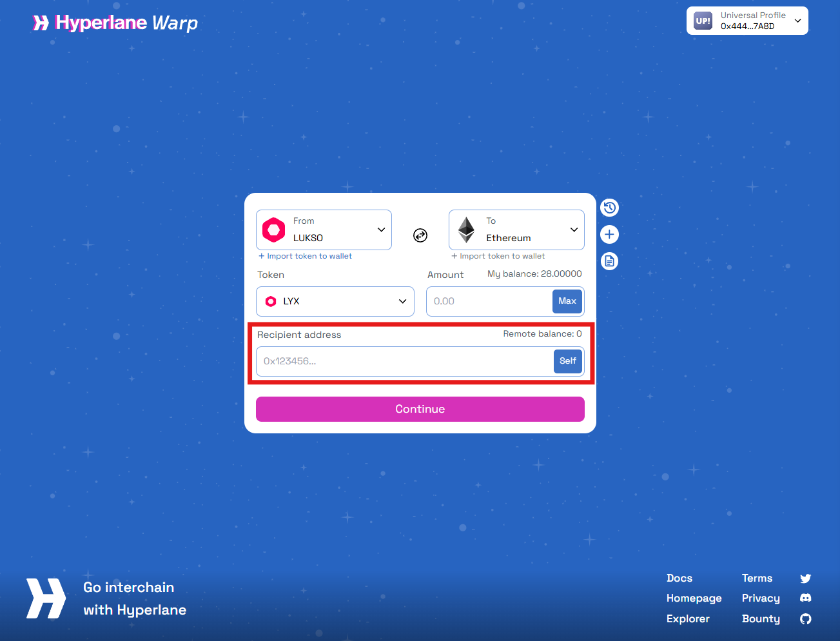Click the Continue button
Image resolution: width=840 pixels, height=641 pixels.
(x=420, y=409)
